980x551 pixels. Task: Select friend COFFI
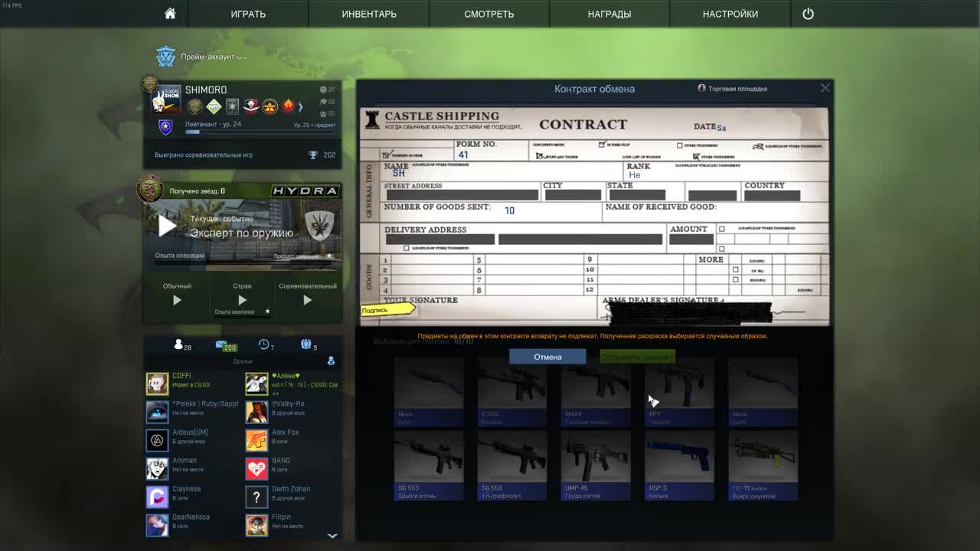(193, 383)
